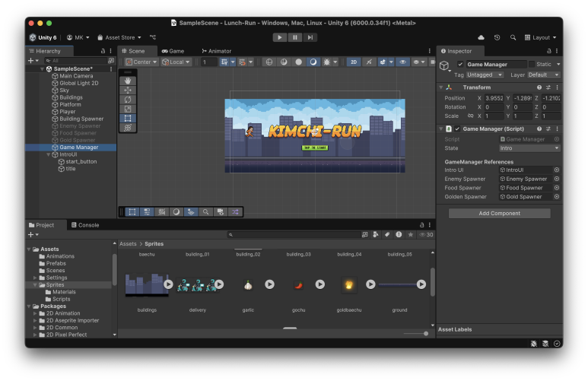Select the goldbaechu sprite thumbnail
Image resolution: width=588 pixels, height=381 pixels.
[348, 285]
